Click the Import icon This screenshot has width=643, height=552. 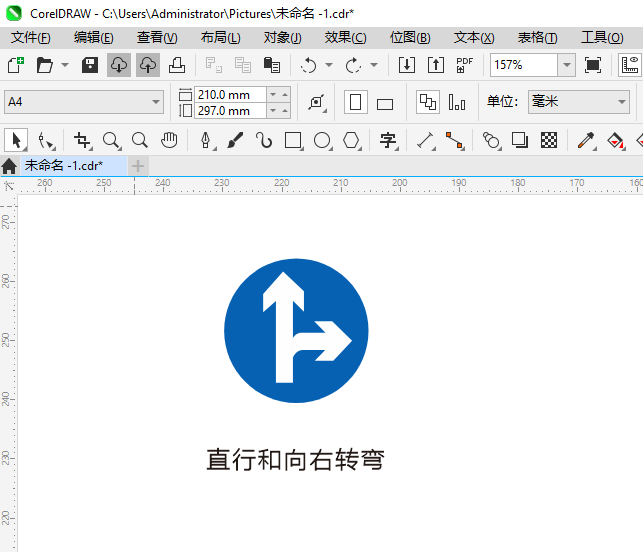point(407,65)
